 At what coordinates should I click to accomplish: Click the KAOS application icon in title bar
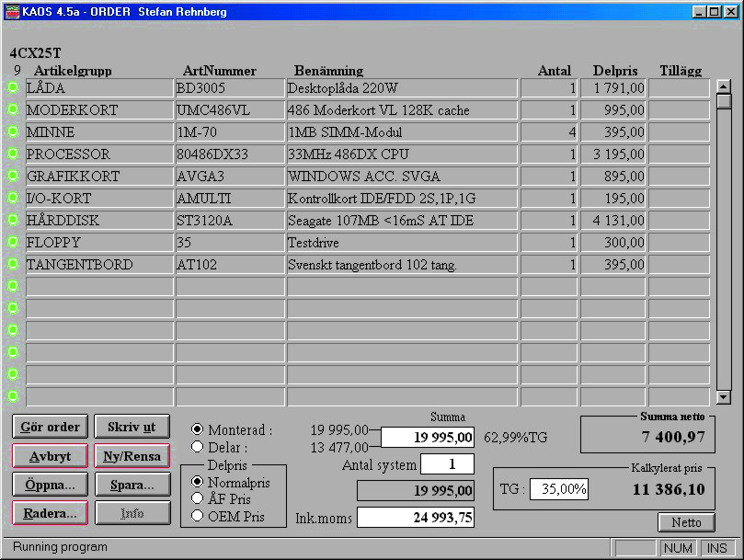12,12
